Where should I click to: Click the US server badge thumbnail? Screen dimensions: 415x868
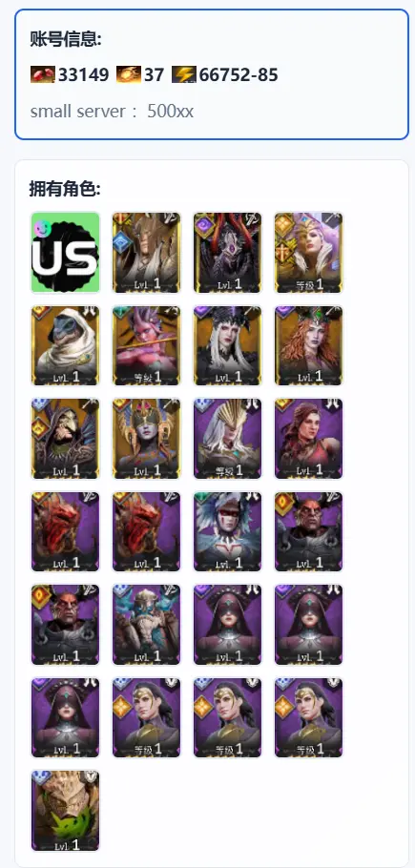point(65,253)
